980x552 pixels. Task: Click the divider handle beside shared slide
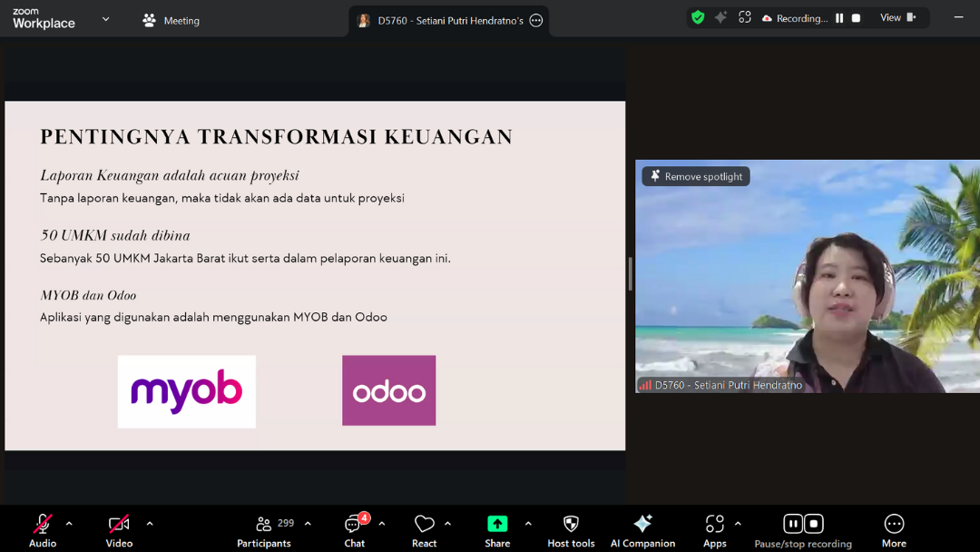coord(630,273)
